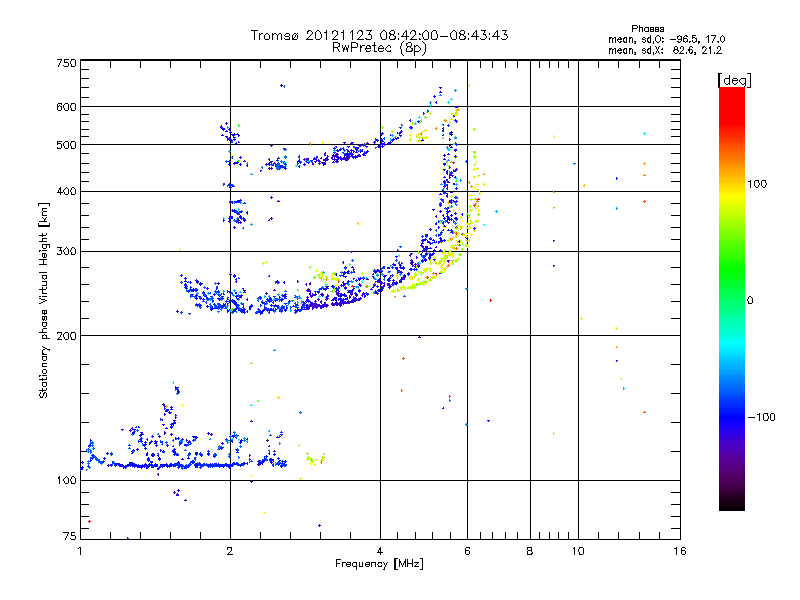800x600 pixels.
Task: Click the y-axis tick label '500'
Action: pyautogui.click(x=66, y=145)
